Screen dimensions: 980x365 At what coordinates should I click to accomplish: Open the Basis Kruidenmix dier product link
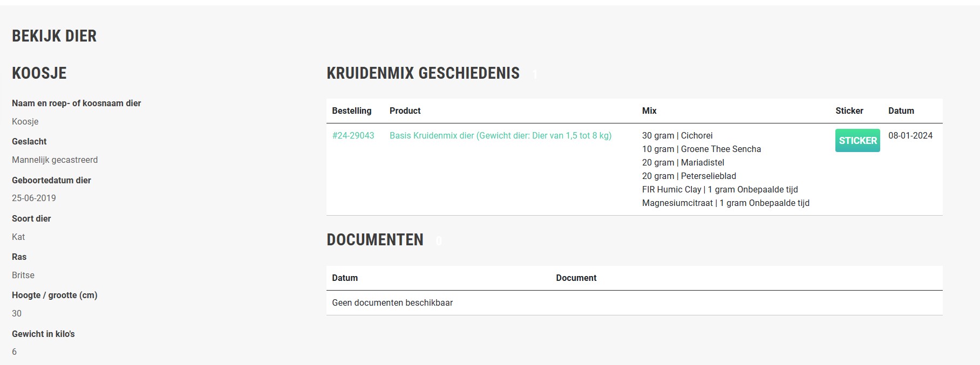tap(500, 136)
